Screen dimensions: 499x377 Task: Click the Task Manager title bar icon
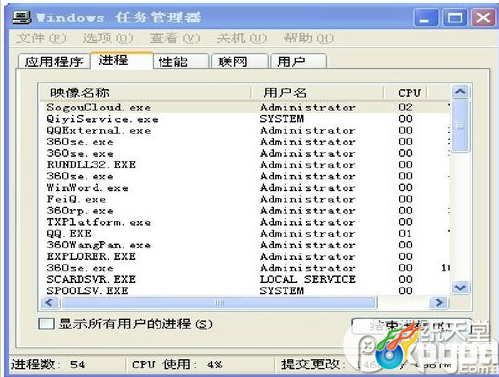point(22,17)
